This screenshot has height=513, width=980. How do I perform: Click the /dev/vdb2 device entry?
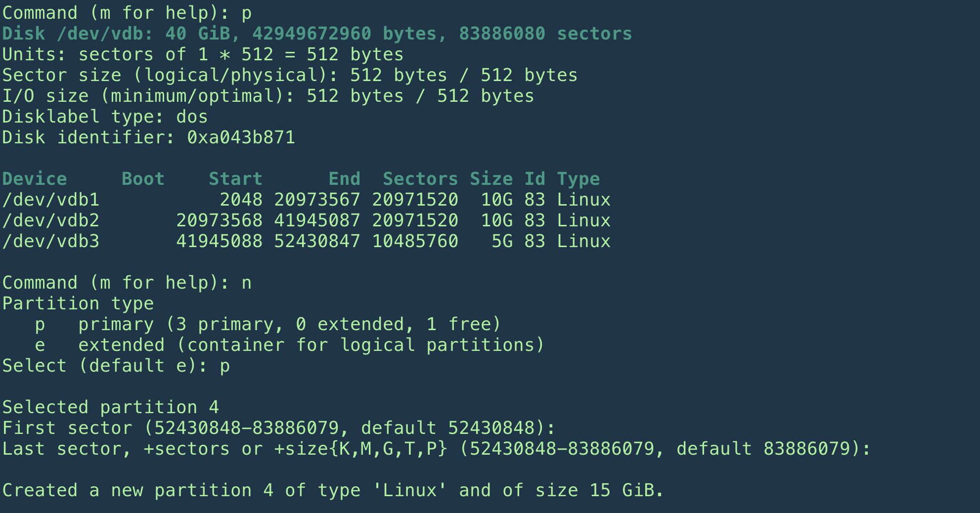(x=51, y=220)
